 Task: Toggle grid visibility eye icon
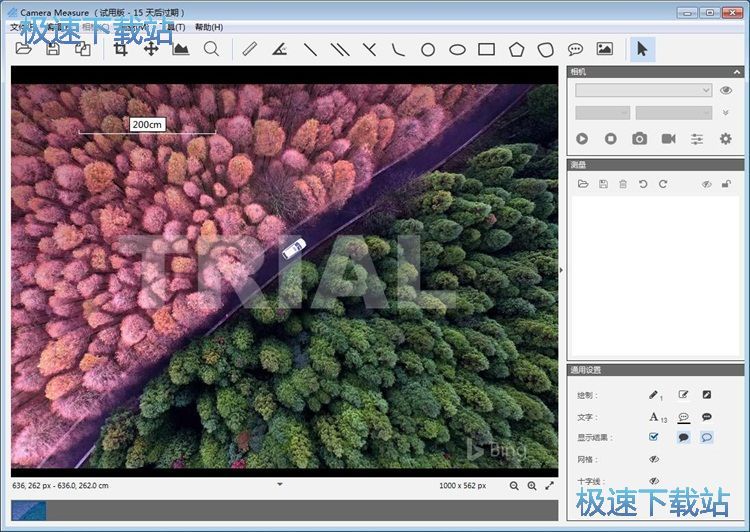(x=654, y=459)
